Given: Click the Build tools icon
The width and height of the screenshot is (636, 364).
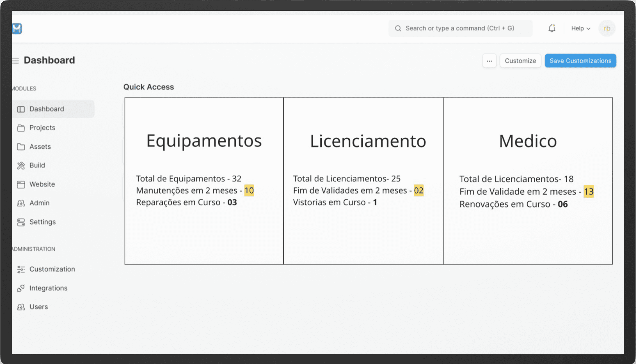Looking at the screenshot, I should 21,165.
